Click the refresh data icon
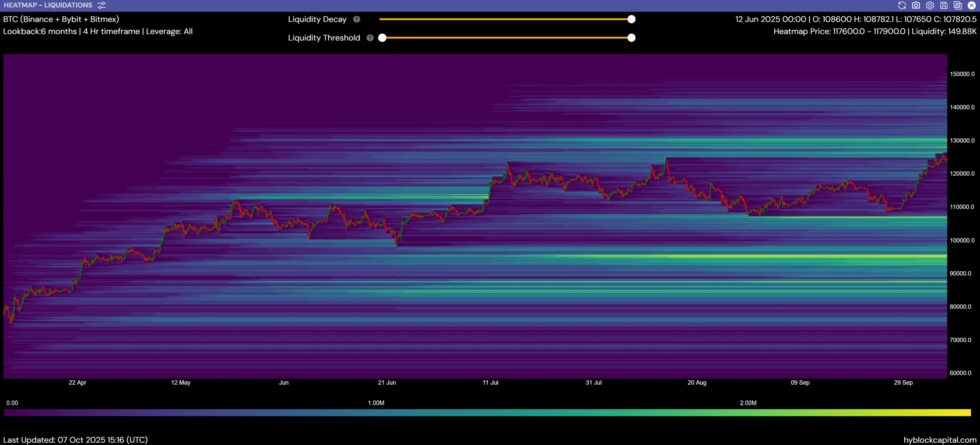 click(902, 5)
